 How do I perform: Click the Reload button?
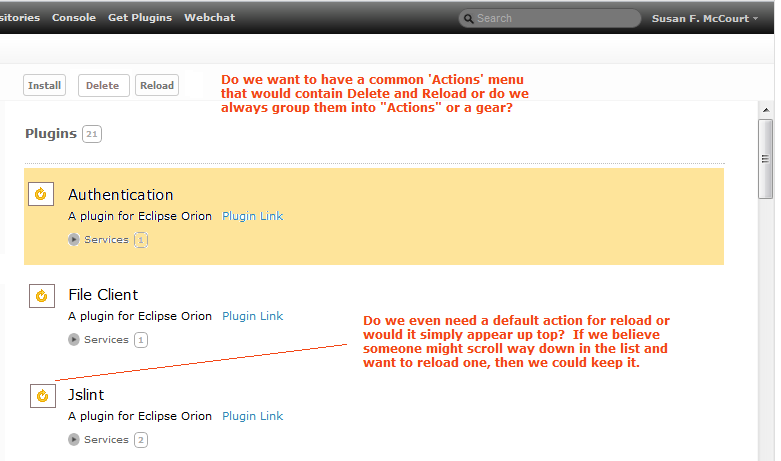click(x=157, y=85)
